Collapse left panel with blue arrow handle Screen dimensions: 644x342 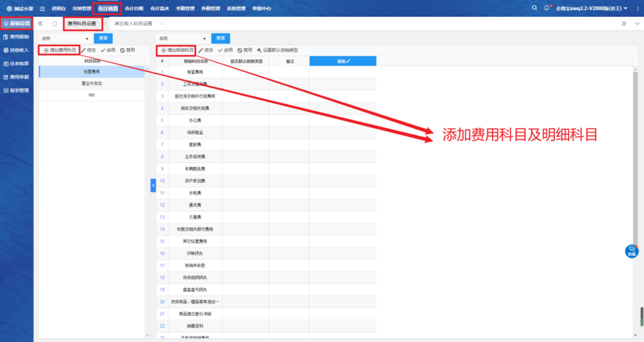(x=153, y=186)
